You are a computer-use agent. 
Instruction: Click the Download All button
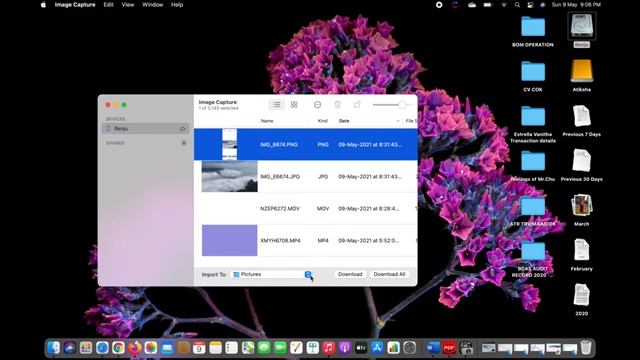tap(389, 274)
